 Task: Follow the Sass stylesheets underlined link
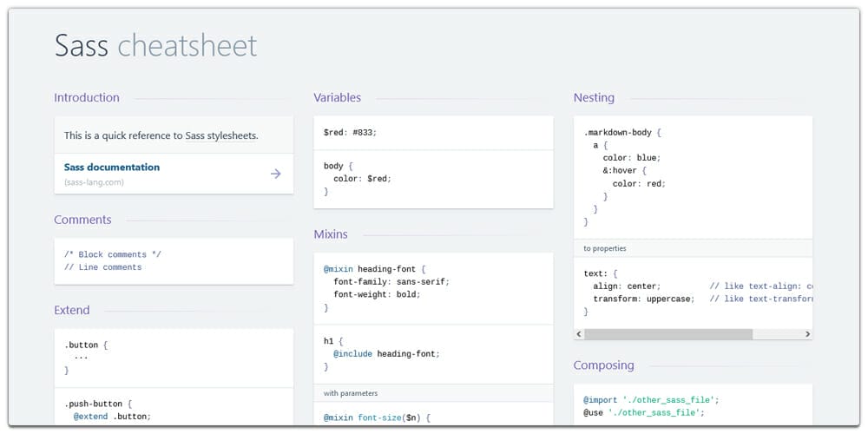click(220, 135)
